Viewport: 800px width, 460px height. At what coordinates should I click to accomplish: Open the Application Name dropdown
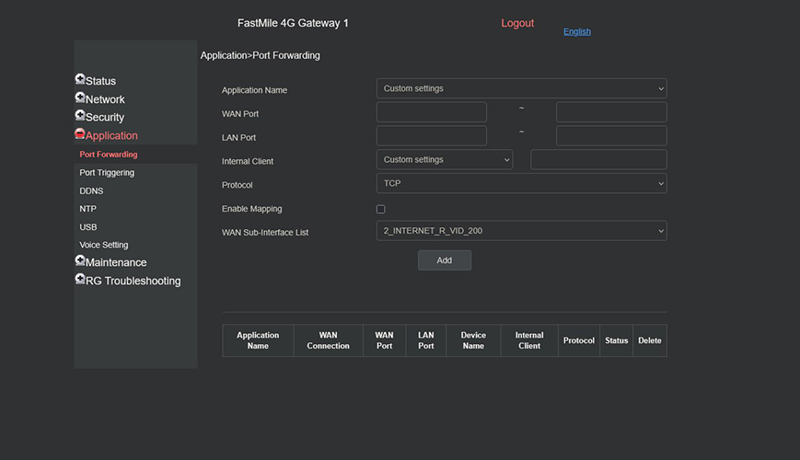point(521,89)
